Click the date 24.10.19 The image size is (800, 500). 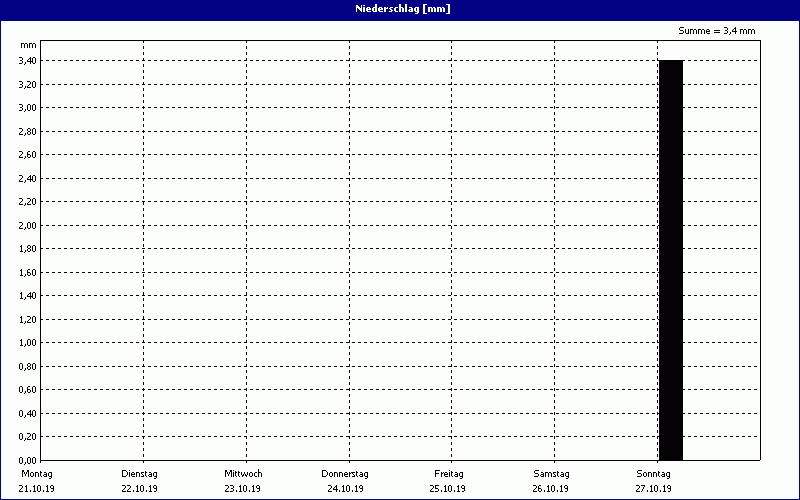pyautogui.click(x=345, y=489)
